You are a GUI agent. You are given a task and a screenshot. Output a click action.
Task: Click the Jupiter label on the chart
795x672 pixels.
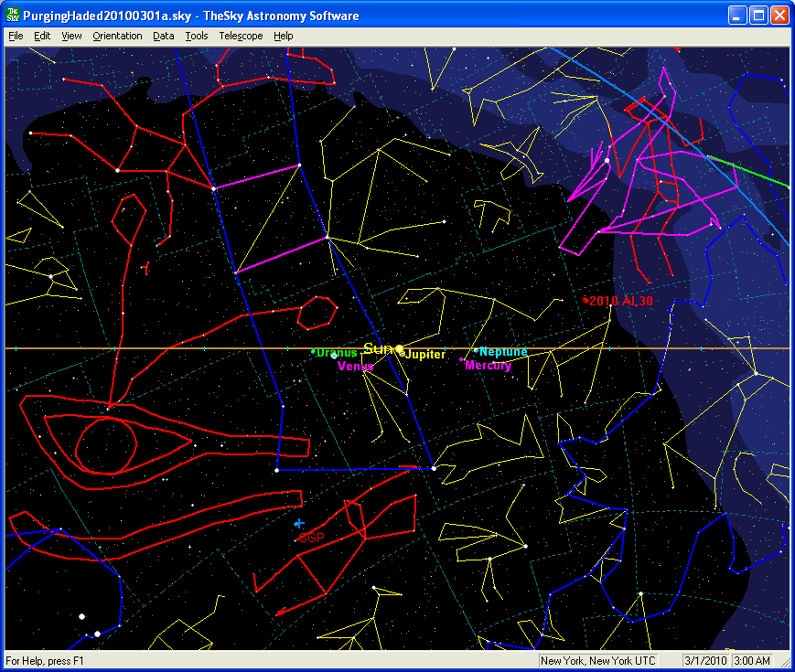[x=425, y=355]
